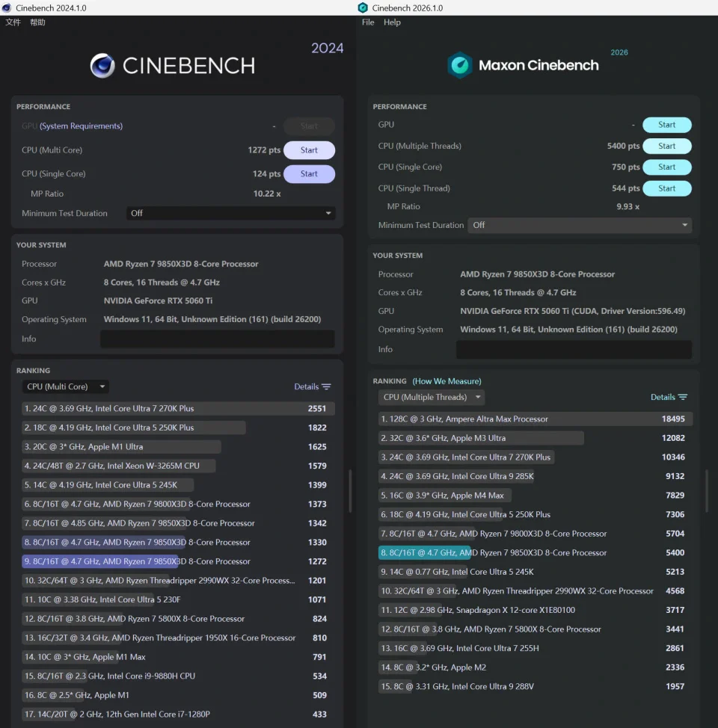
Task: Expand Minimum Test Duration dropdown in Cinebench 2026
Action: [580, 225]
